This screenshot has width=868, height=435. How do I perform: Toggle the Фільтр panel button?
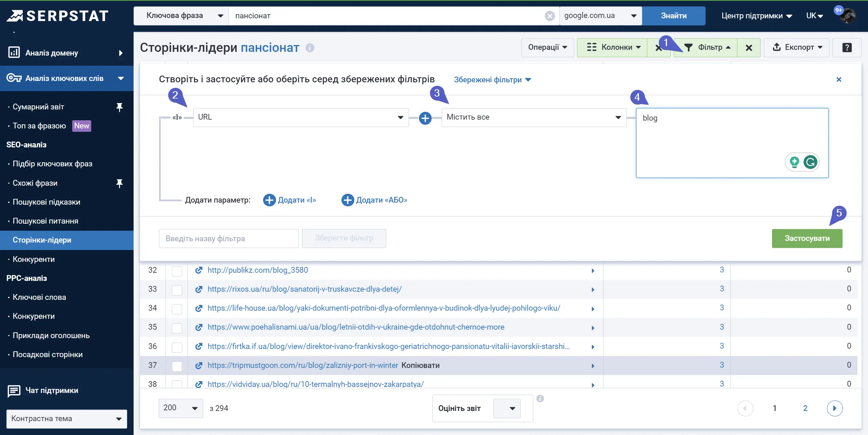706,48
